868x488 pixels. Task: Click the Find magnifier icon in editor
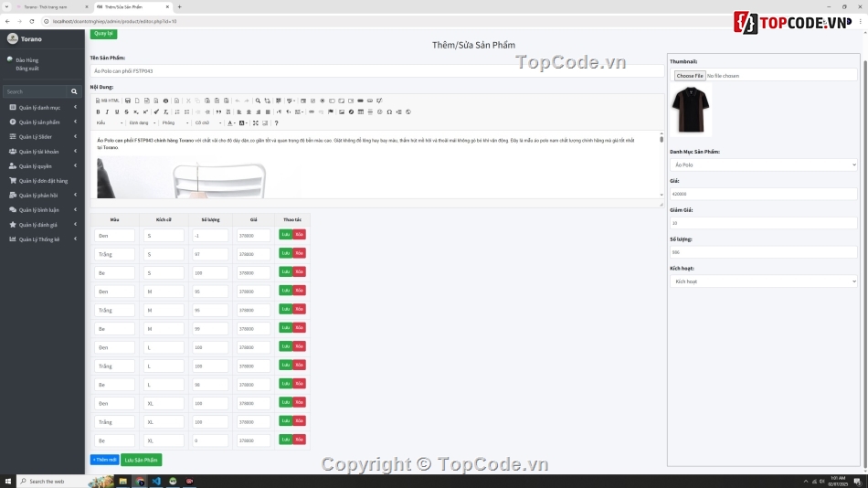(x=258, y=101)
